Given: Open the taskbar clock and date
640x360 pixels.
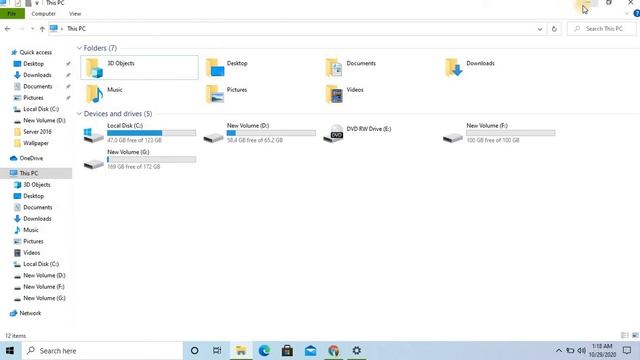Looking at the screenshot, I should point(602,351).
